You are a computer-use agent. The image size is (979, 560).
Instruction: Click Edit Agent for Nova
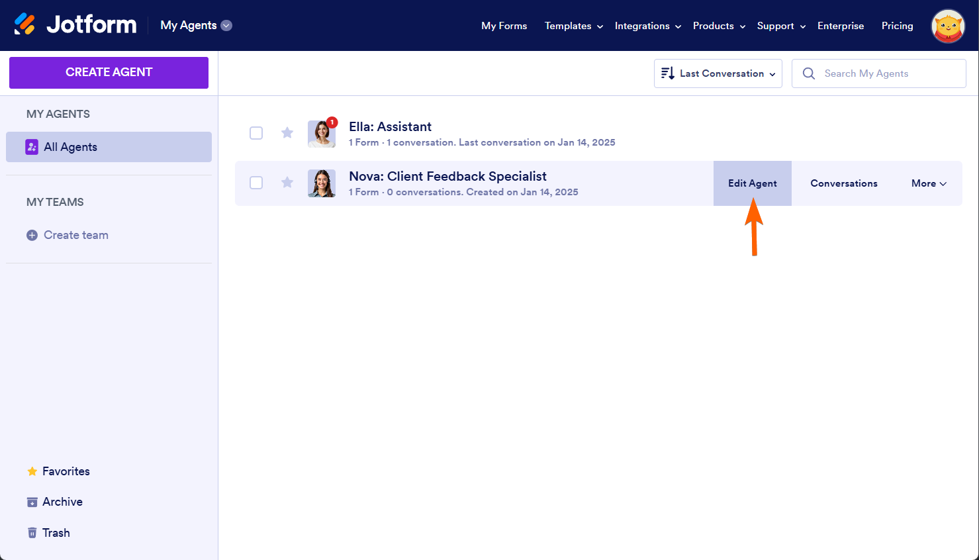(x=753, y=183)
